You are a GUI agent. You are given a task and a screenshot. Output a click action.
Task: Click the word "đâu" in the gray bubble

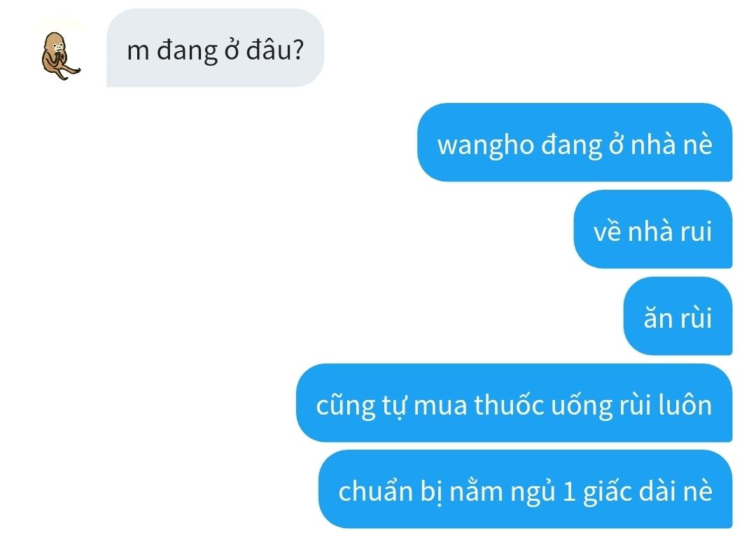click(268, 49)
